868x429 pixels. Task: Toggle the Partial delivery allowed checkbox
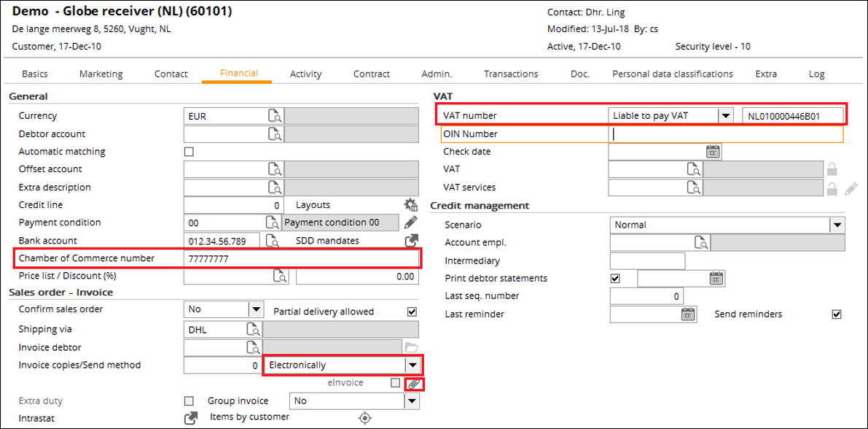tap(411, 312)
